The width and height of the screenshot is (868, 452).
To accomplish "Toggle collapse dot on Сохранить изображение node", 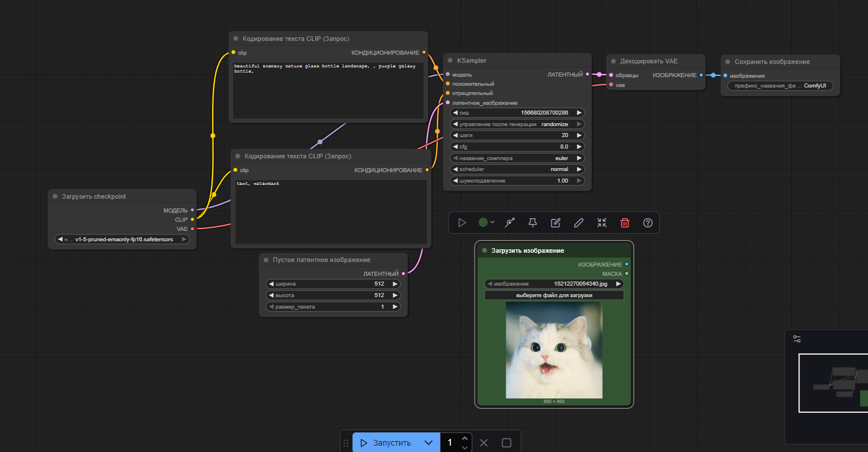I will point(728,62).
